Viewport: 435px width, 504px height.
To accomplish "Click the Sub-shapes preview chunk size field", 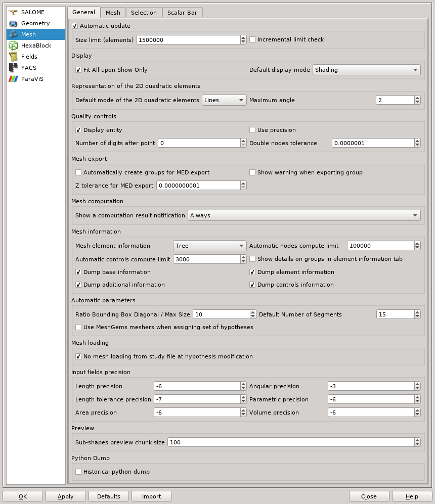I will [x=291, y=442].
